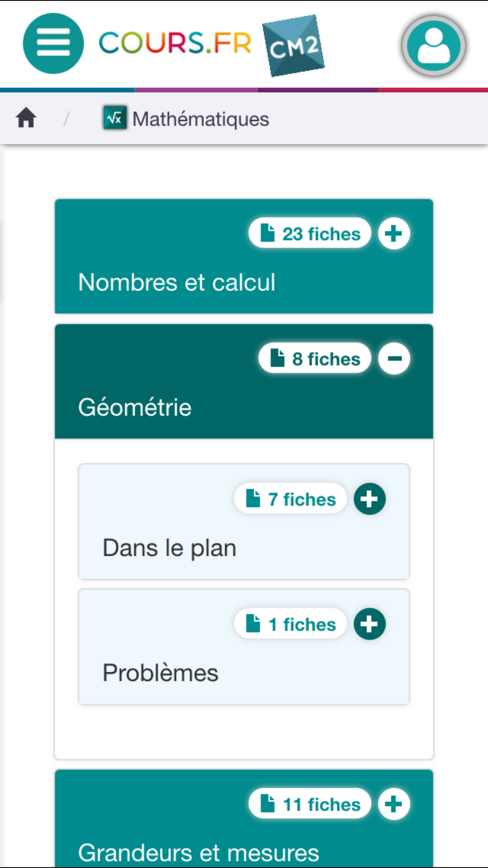The width and height of the screenshot is (488, 868).
Task: Click the COURS.FR logo
Action: pos(175,43)
